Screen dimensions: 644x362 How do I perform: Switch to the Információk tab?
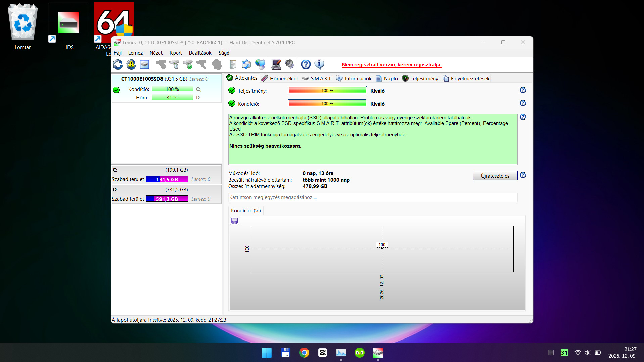(354, 78)
